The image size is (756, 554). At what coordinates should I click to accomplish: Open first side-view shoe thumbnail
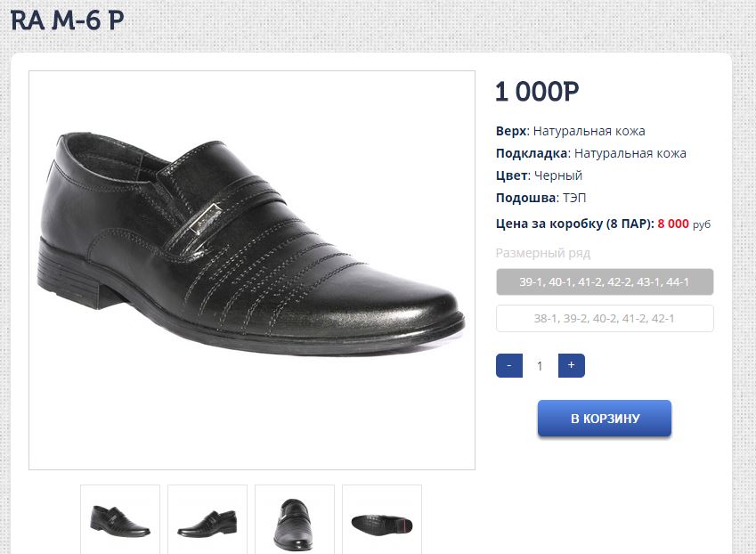[120, 519]
